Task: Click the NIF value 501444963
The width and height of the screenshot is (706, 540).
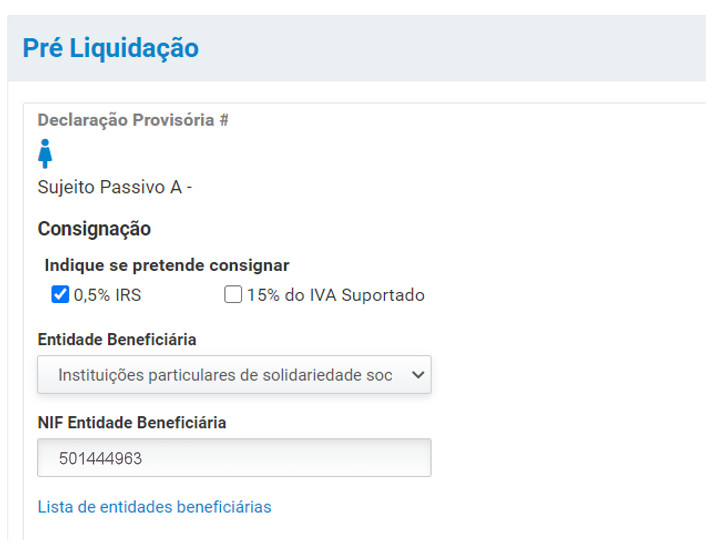Action: (100, 458)
